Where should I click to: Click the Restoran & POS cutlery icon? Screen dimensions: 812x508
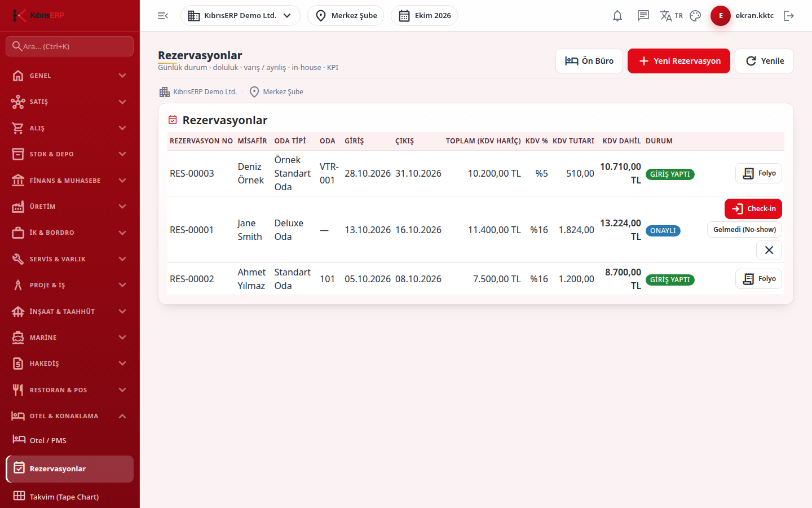coord(18,390)
